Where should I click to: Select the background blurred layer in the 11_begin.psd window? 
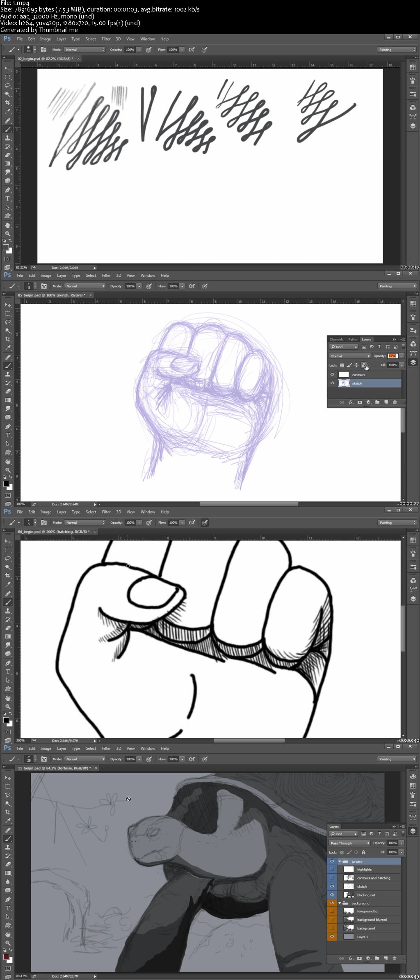click(x=368, y=920)
